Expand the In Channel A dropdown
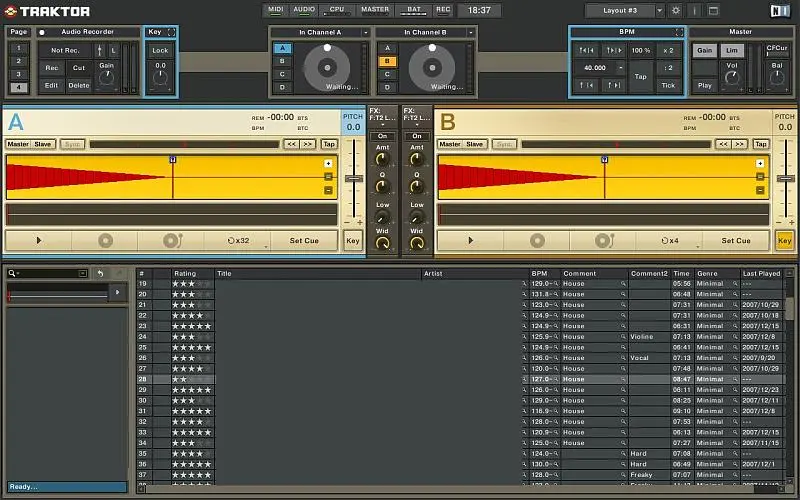This screenshot has height=500, width=800. point(365,32)
